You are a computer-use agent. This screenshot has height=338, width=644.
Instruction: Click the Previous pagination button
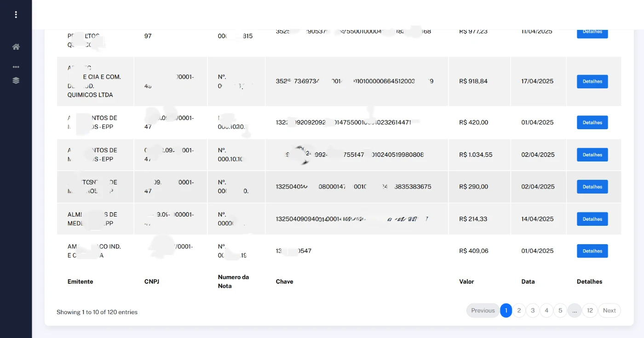point(483,311)
